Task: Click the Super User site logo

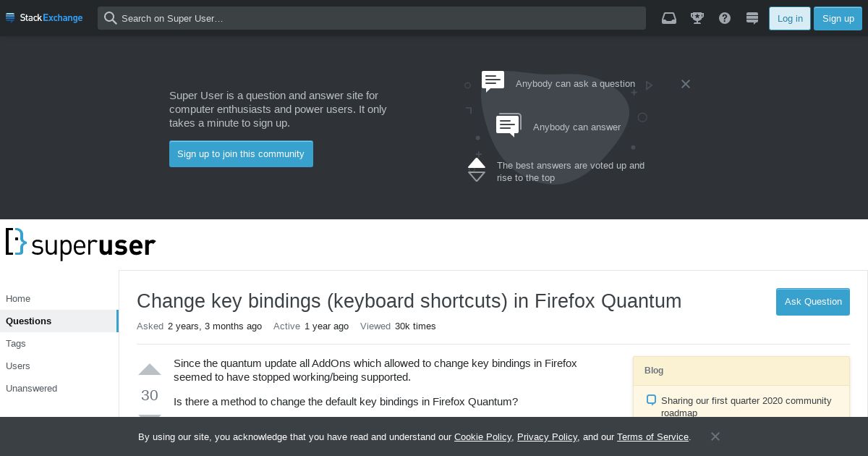Action: coord(80,245)
